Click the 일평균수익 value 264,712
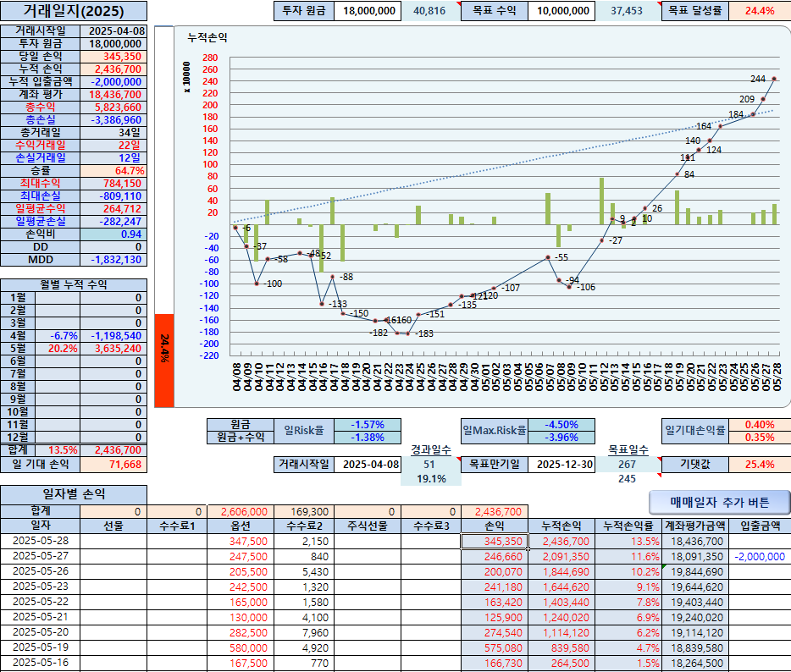 tap(113, 209)
